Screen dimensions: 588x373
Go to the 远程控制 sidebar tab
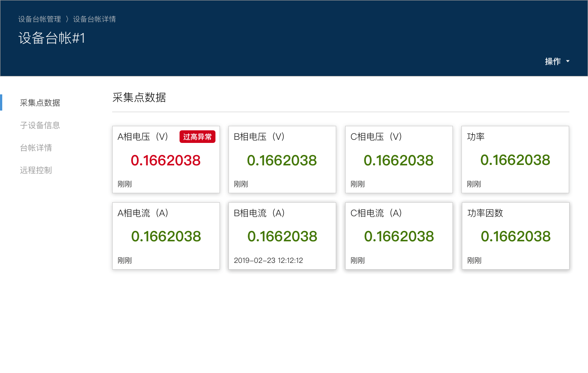[x=36, y=170]
